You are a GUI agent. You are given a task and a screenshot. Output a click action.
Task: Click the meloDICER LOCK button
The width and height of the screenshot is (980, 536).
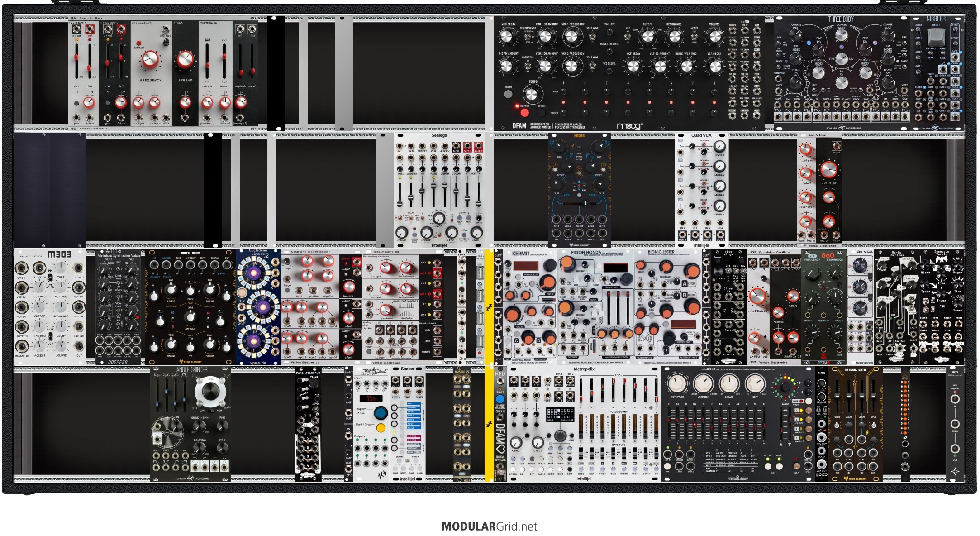[796, 465]
